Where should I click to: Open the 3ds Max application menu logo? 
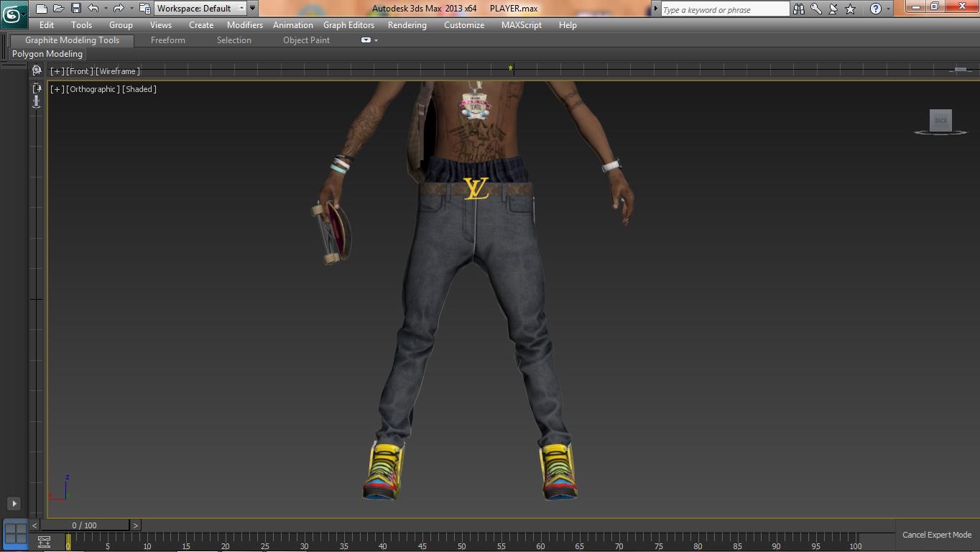(13, 14)
